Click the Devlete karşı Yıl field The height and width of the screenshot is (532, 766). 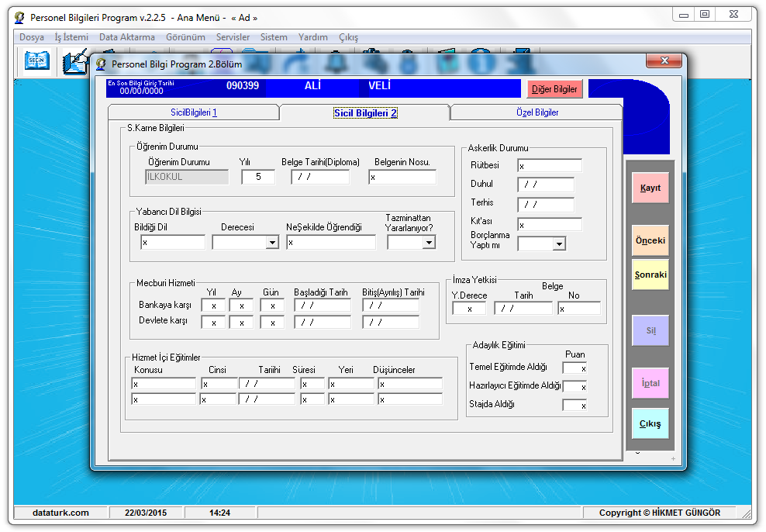(213, 323)
